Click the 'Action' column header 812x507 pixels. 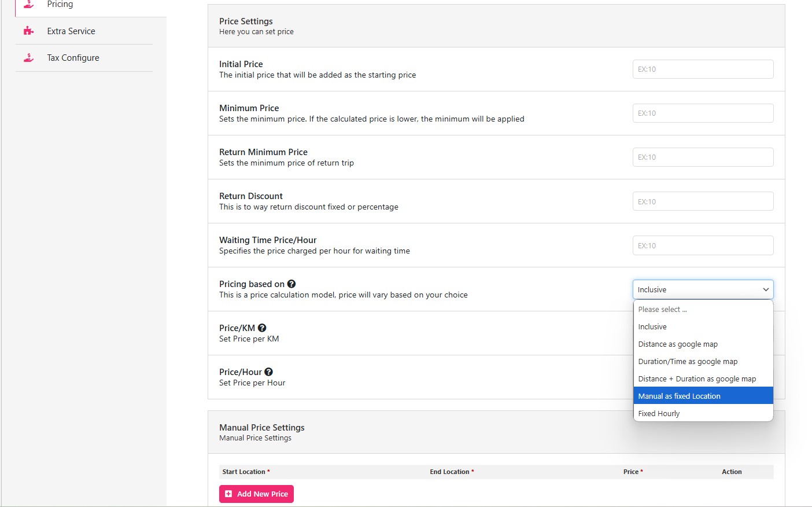[x=732, y=472]
